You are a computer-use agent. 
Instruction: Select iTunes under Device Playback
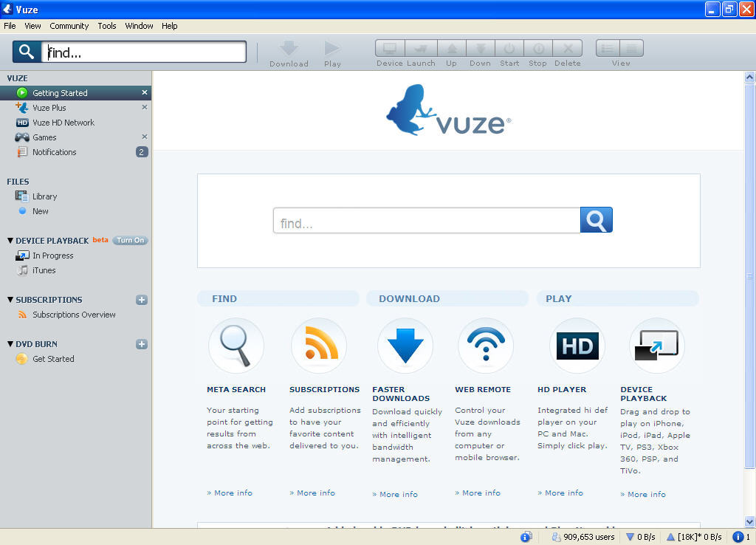[43, 270]
